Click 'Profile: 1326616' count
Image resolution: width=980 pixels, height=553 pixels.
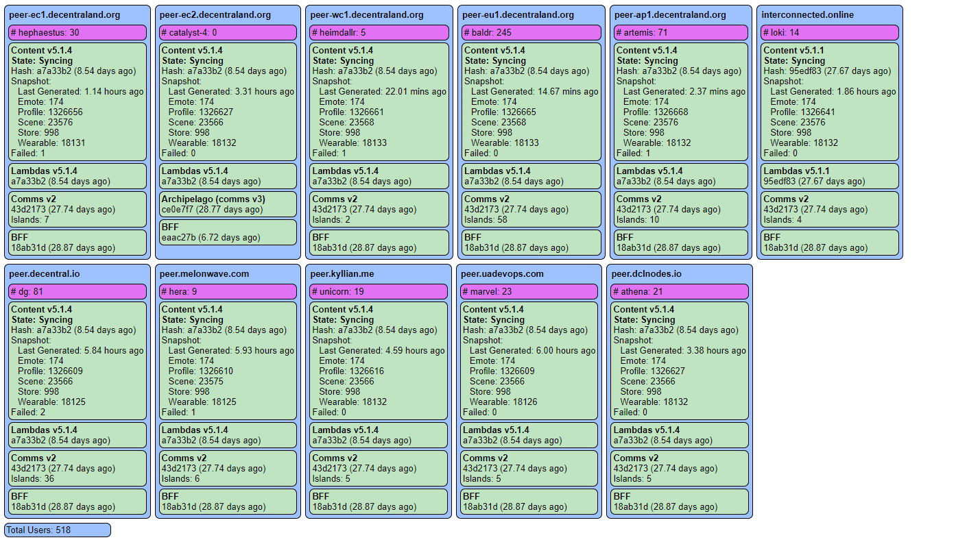pos(352,371)
